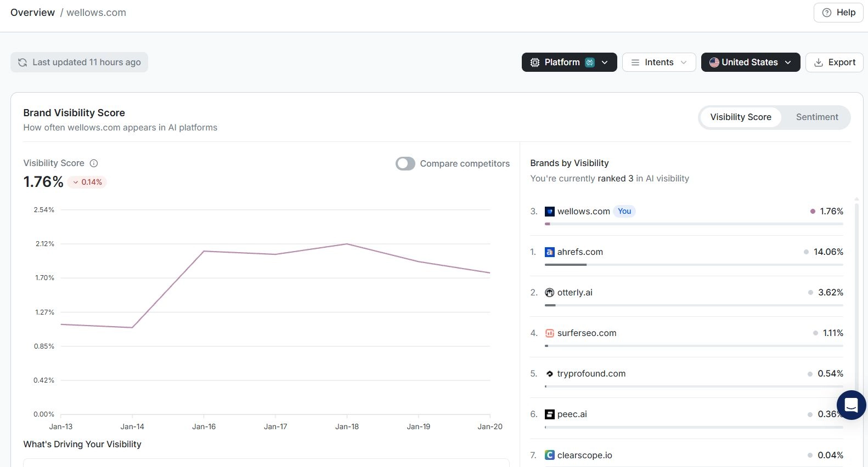The height and width of the screenshot is (467, 868).
Task: Enable the Compare competitors toggle
Action: click(405, 164)
